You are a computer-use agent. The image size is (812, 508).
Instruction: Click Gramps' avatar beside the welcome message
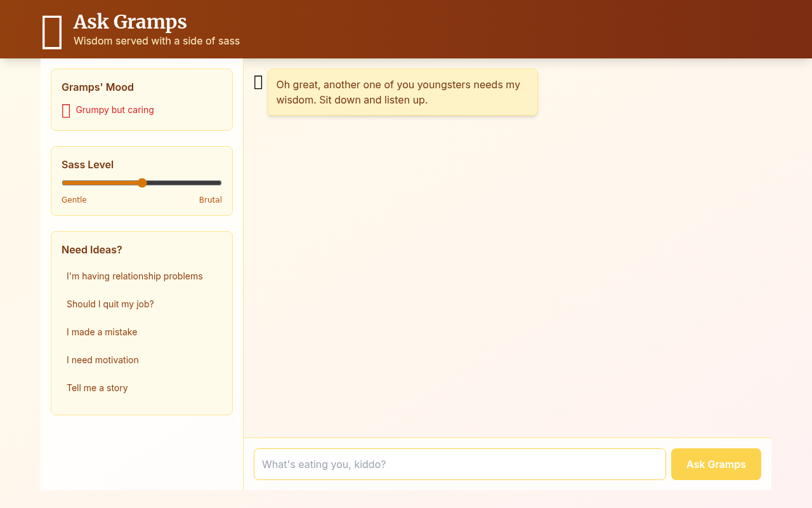258,82
